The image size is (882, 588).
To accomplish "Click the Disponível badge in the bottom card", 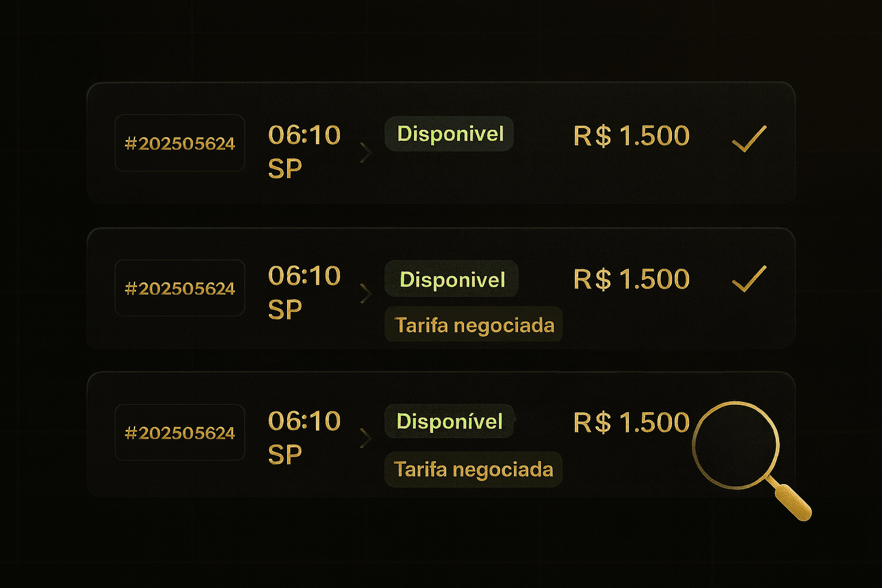I will [450, 421].
